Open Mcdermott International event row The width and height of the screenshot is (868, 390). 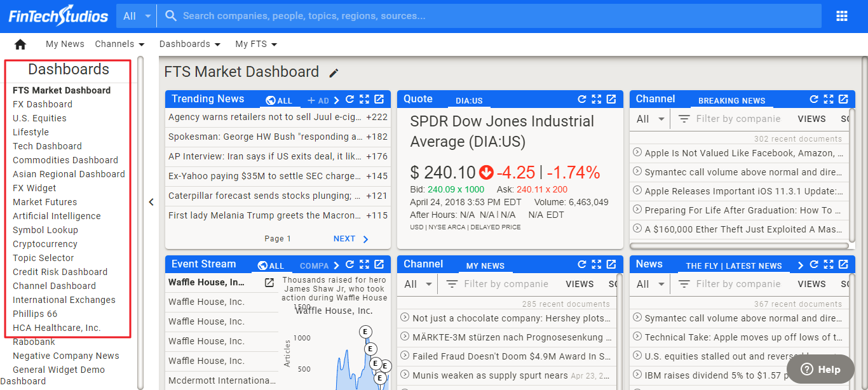[221, 381]
